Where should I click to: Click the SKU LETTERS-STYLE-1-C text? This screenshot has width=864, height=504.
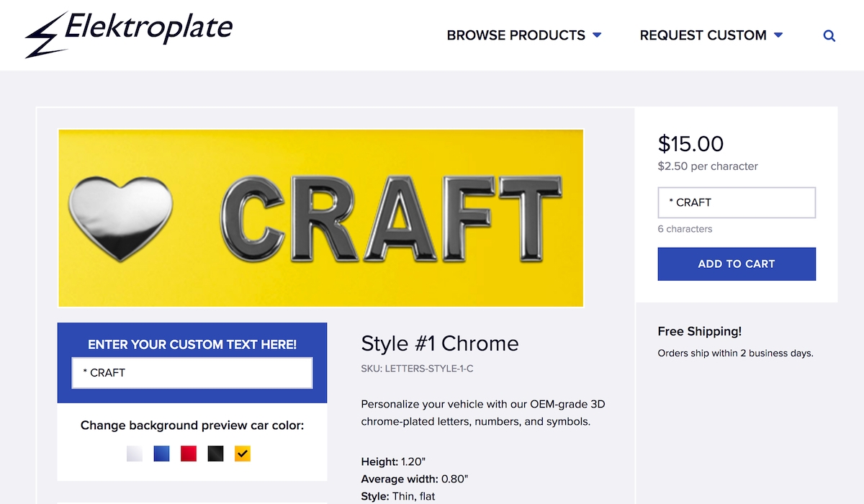(417, 369)
